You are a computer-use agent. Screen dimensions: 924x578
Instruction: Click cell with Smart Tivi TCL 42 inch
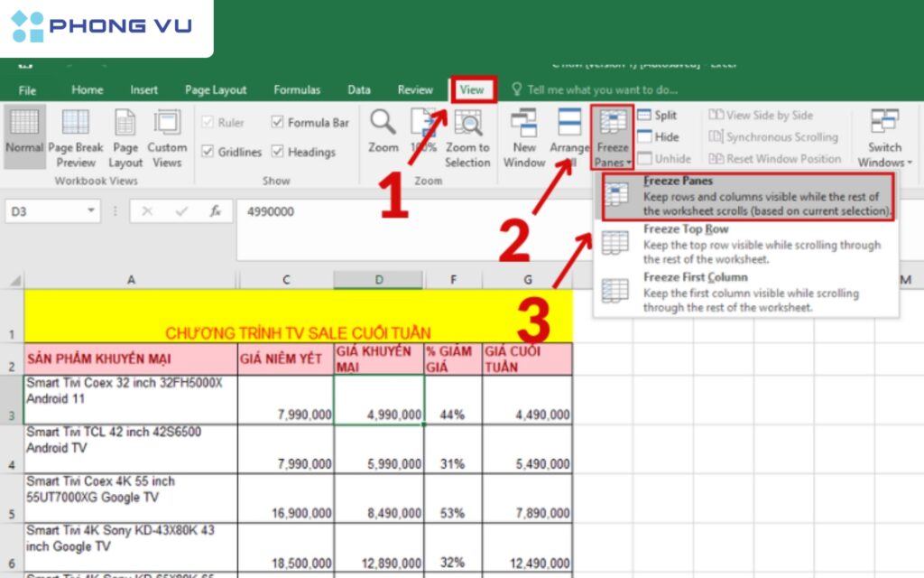pyautogui.click(x=131, y=449)
